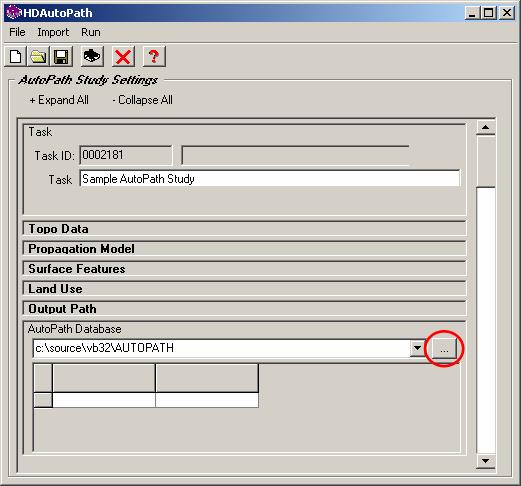Open the Import menu
Screen dimensions: 521x486
tap(53, 32)
